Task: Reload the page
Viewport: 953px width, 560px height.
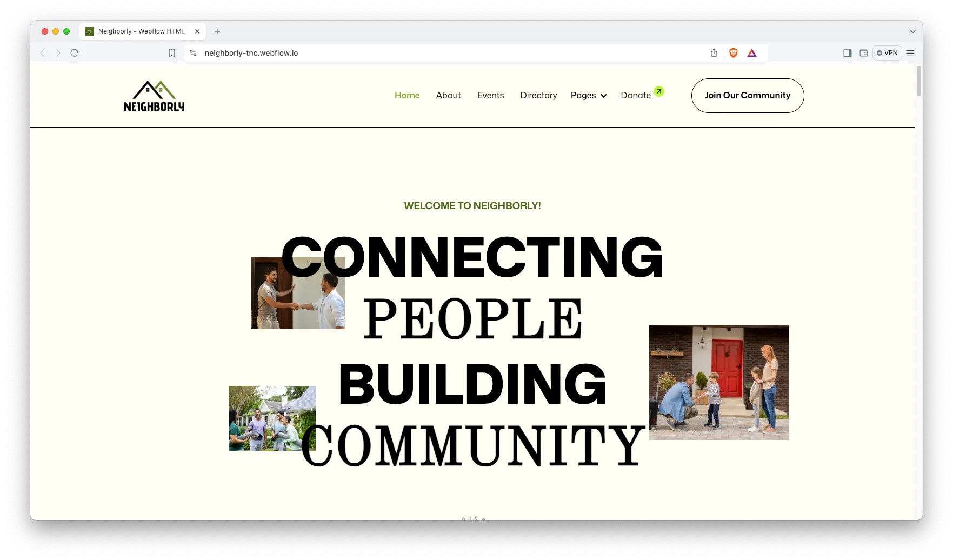Action: coord(75,53)
